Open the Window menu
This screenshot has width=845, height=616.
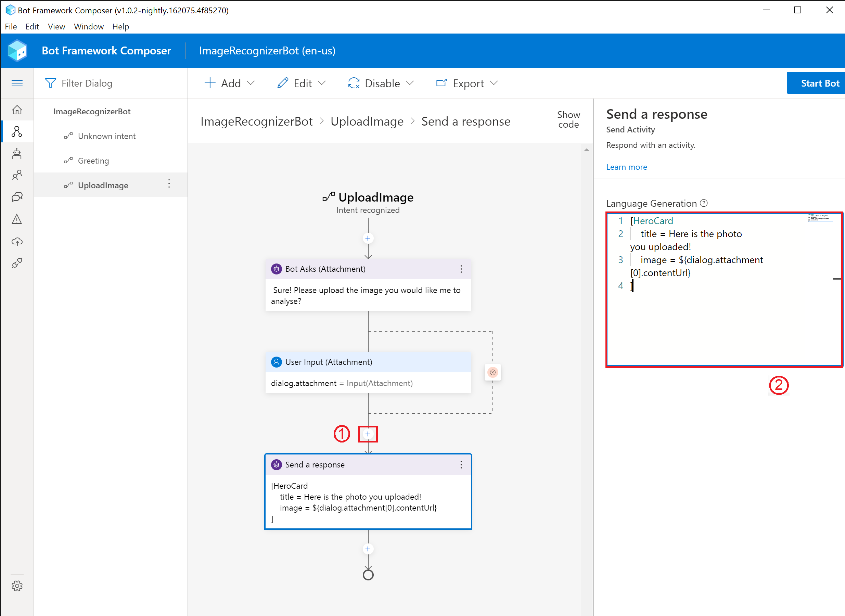tap(89, 27)
